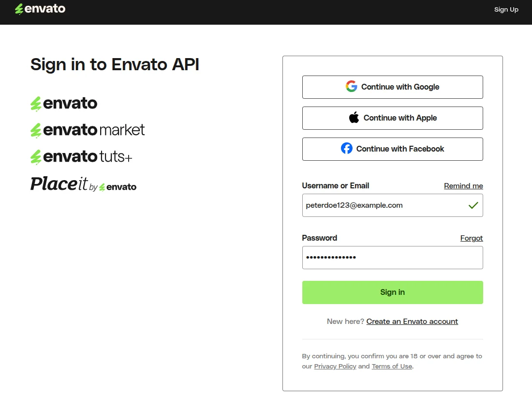Click the 'Password' label text
Viewport: 532px width, 398px height.
click(x=319, y=238)
